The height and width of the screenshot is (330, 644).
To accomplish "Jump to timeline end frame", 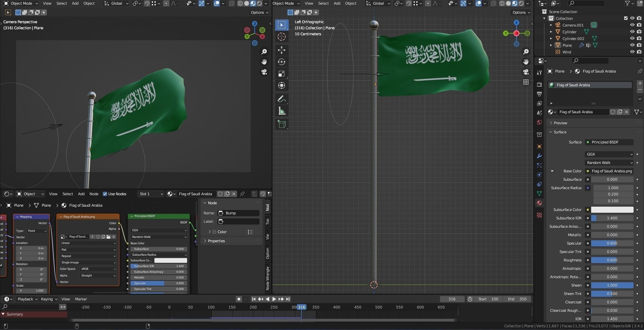I will point(288,299).
